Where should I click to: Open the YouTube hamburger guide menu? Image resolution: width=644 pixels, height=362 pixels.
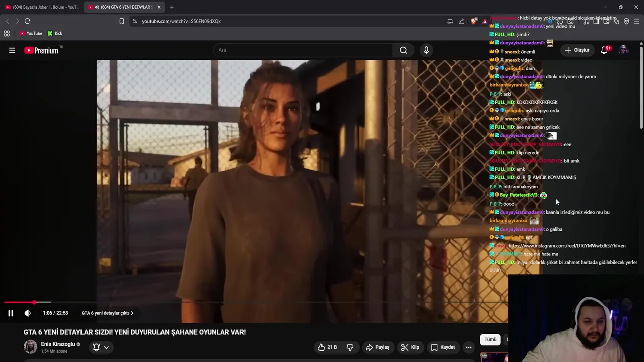tap(12, 50)
